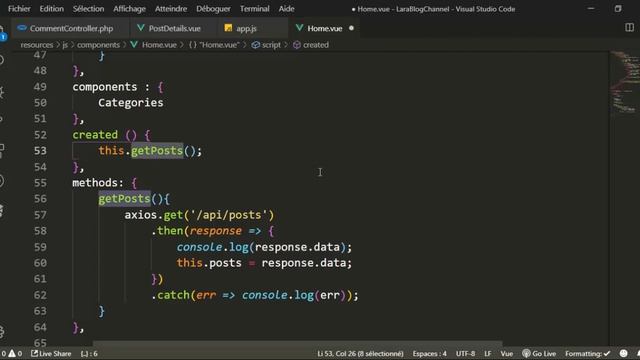The image size is (640, 360).
Task: Click 'components' on line 49
Action: [x=105, y=87]
